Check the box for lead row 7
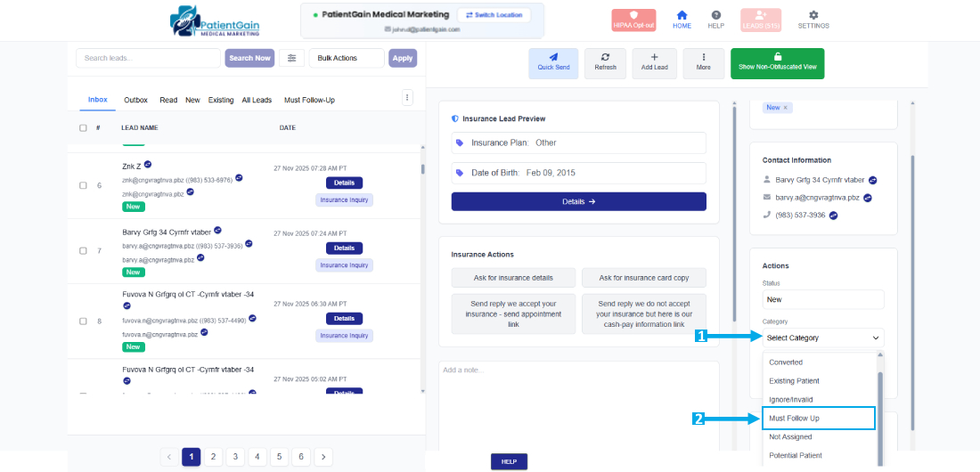980x472 pixels. click(x=83, y=250)
